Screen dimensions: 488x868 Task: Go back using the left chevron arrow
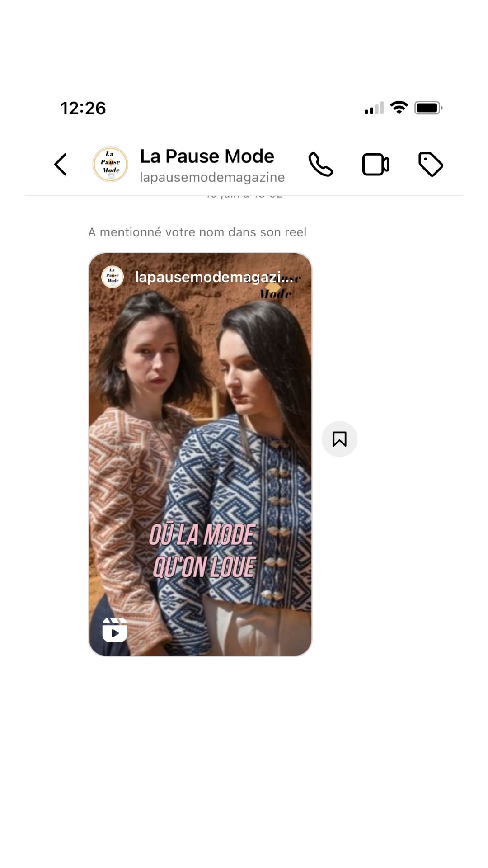(61, 164)
